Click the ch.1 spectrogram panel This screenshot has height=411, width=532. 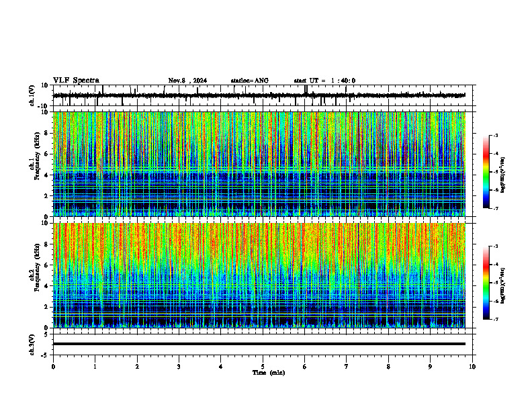pos(259,164)
